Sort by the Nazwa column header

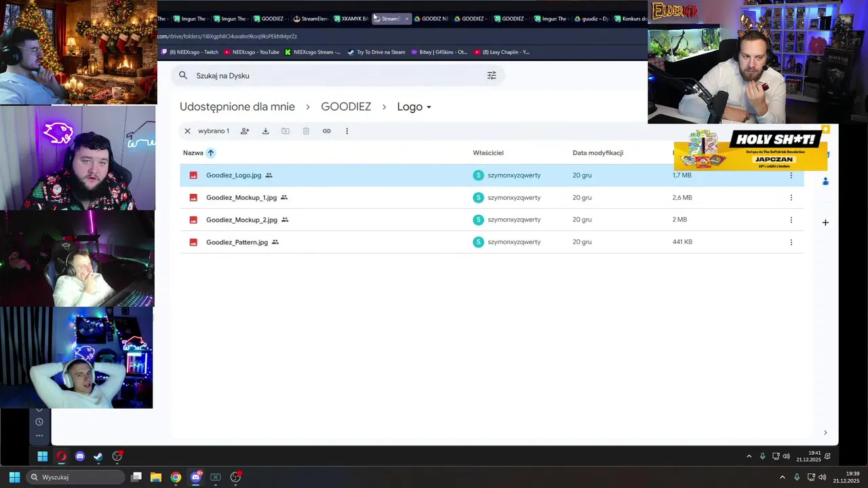(x=193, y=152)
